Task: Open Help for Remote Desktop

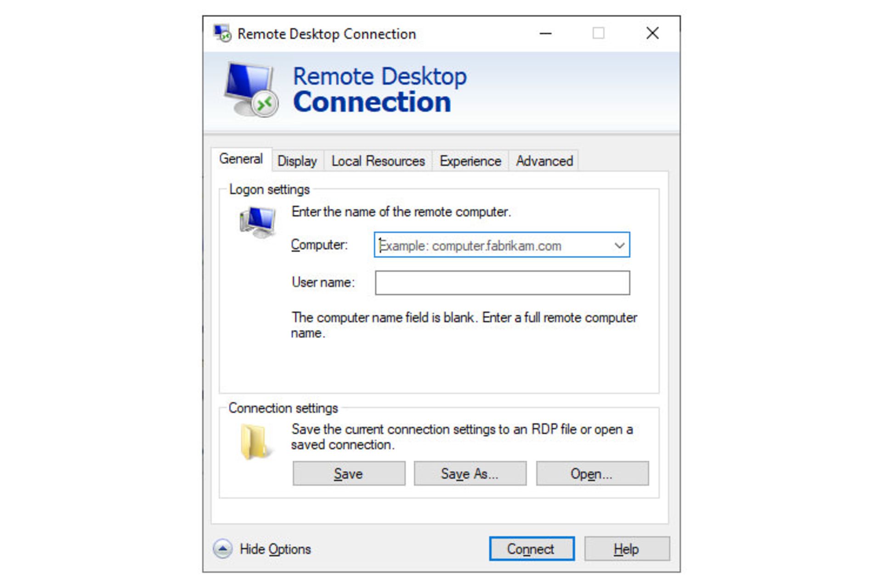Action: tap(627, 549)
